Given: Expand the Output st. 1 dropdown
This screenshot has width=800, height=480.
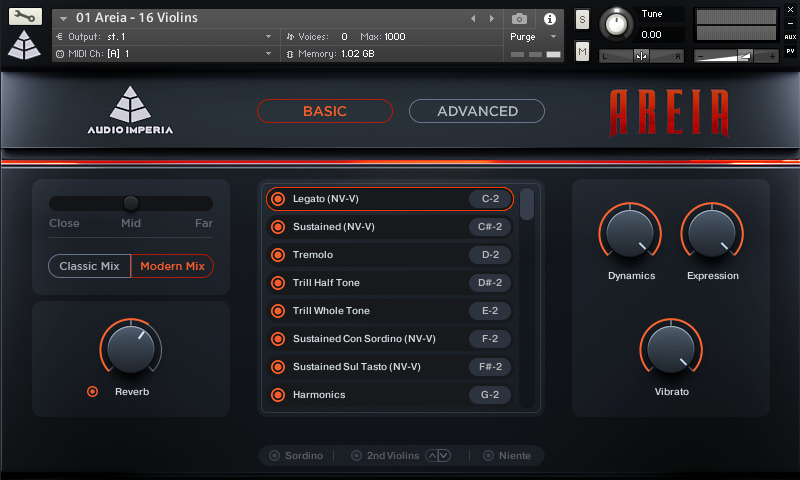Looking at the screenshot, I should pos(268,36).
